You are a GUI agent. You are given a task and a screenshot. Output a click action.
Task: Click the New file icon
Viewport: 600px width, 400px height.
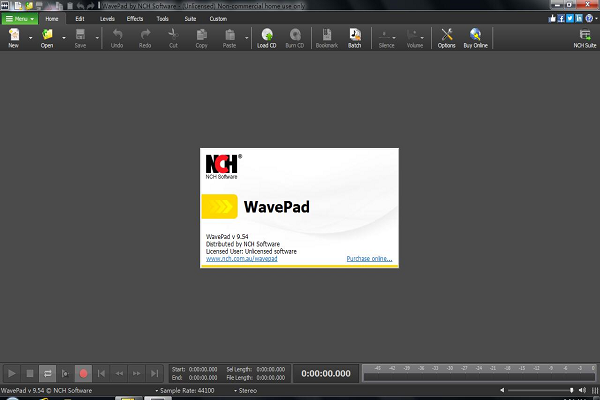[14, 36]
